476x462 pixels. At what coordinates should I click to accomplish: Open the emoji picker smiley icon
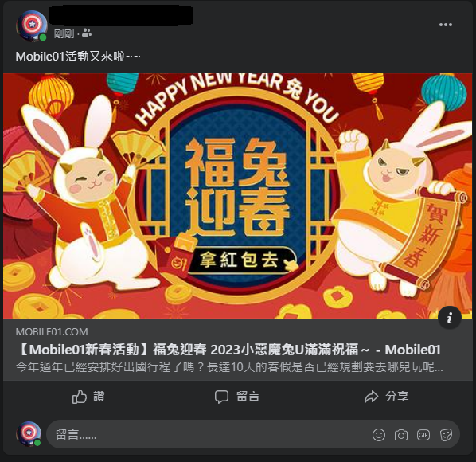(379, 435)
